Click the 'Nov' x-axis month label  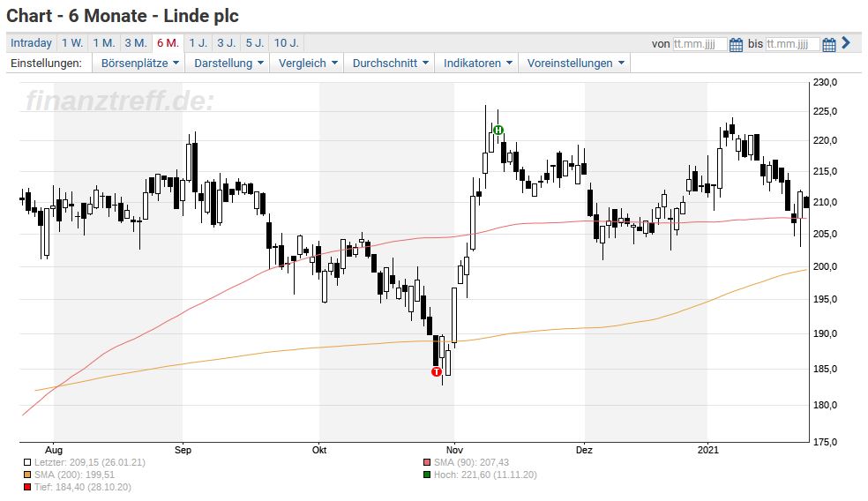click(x=454, y=450)
